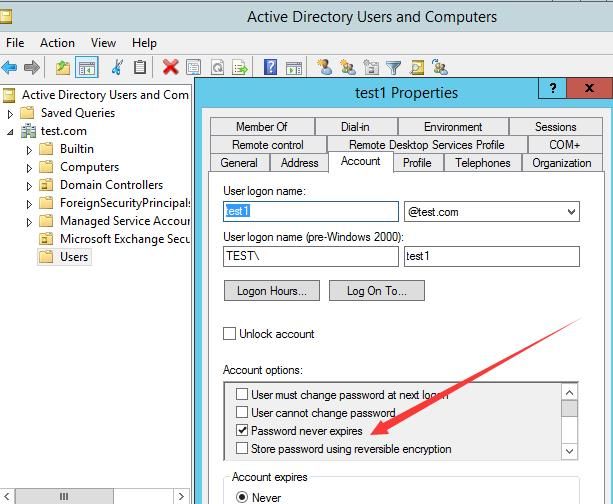Switch to the Organization tab
This screenshot has width=613, height=504.
point(562,163)
